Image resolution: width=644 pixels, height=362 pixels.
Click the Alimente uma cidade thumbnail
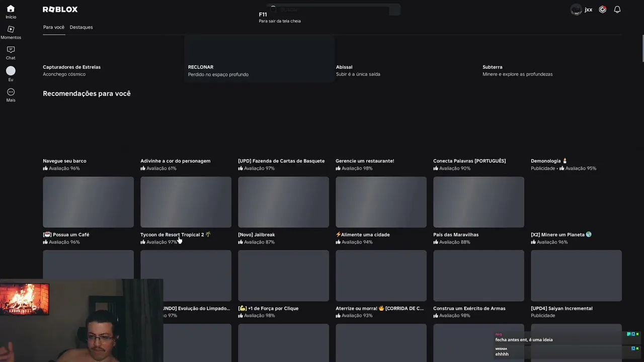(381, 202)
